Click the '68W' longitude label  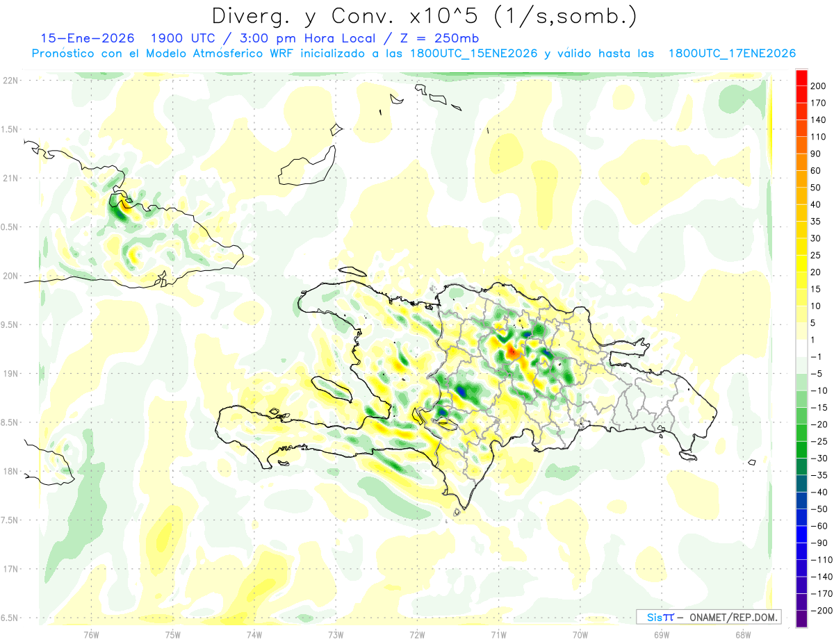[x=743, y=635]
